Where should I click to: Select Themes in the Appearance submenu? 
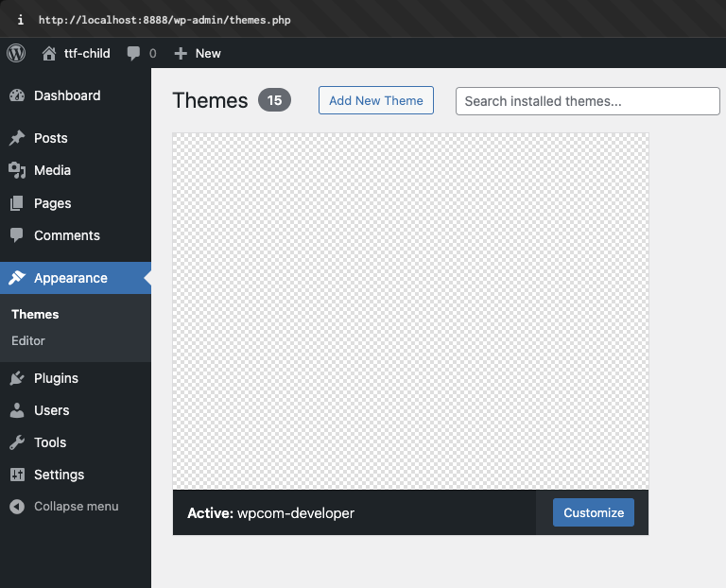pyautogui.click(x=35, y=314)
